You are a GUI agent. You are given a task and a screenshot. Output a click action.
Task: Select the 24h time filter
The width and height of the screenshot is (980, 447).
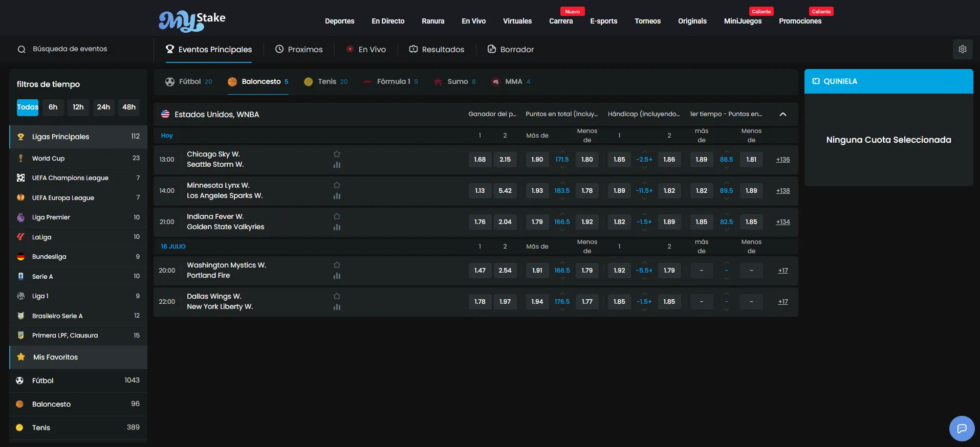[103, 107]
